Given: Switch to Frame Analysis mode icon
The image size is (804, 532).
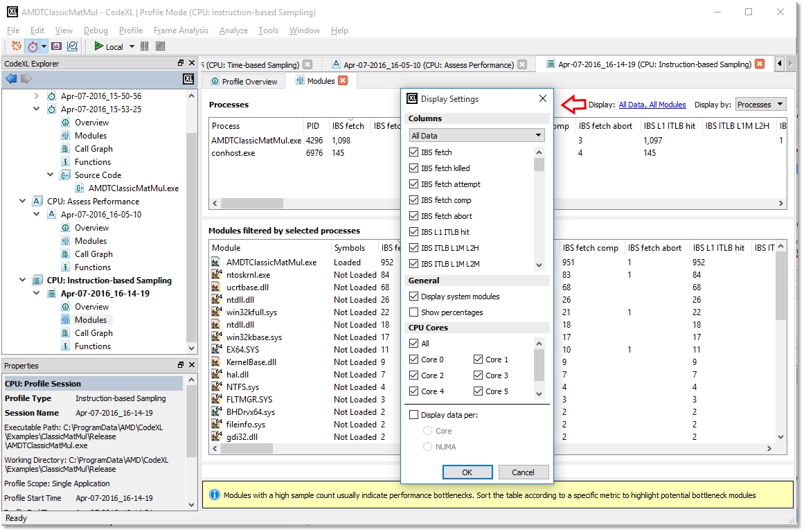Looking at the screenshot, I should click(x=56, y=46).
